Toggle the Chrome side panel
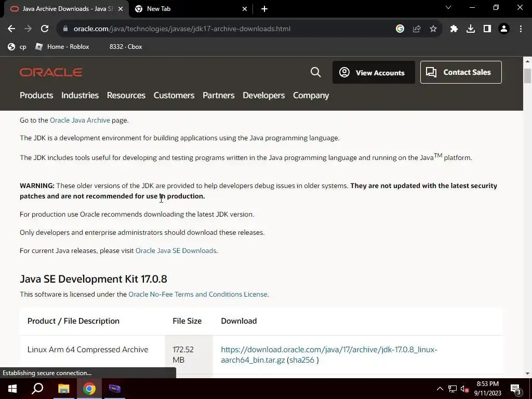The width and height of the screenshot is (532, 399). [x=487, y=29]
